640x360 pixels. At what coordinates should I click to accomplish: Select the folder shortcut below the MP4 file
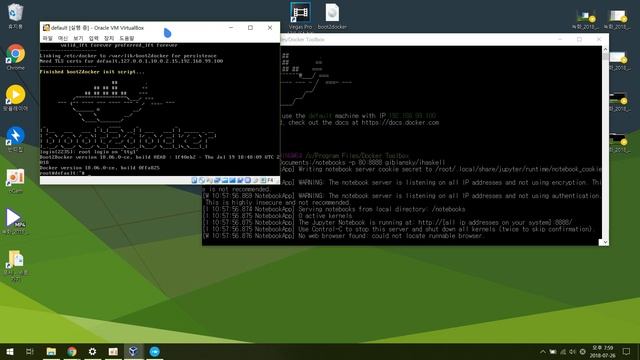[x=16, y=265]
